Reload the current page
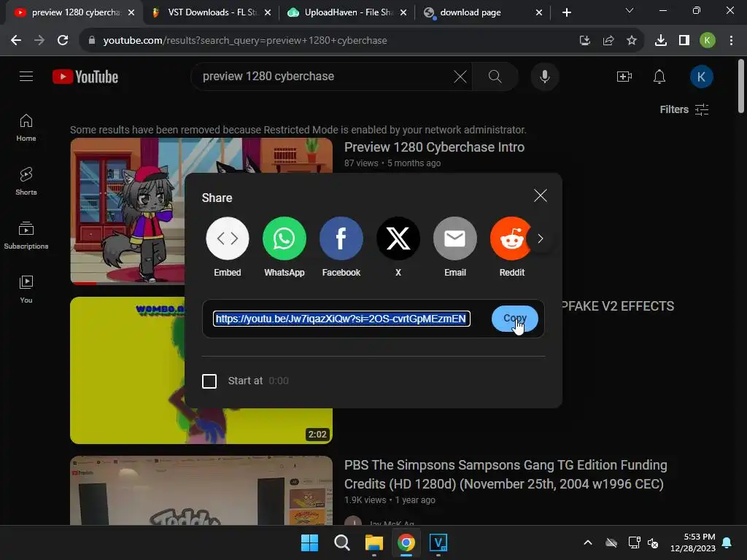This screenshot has height=560, width=747. [x=63, y=41]
